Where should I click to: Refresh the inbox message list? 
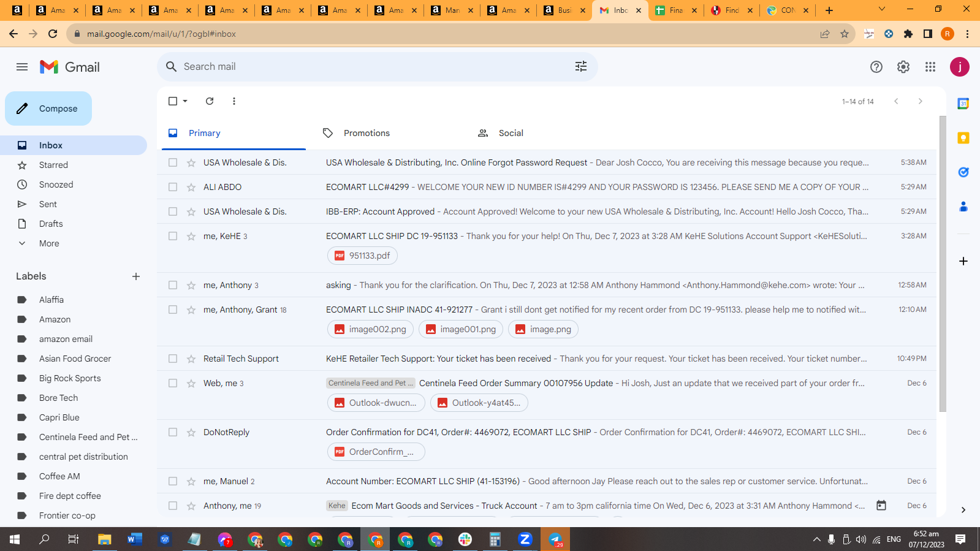point(210,101)
